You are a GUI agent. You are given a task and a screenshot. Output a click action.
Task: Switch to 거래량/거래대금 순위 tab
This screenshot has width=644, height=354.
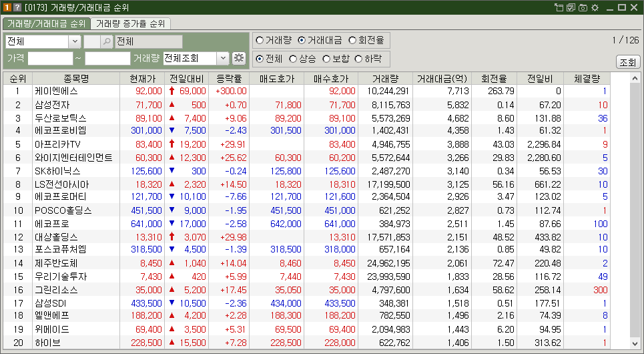(x=47, y=23)
